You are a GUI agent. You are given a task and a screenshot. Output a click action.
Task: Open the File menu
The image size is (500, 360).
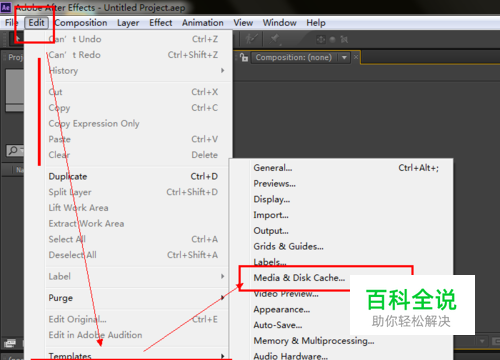pos(11,23)
